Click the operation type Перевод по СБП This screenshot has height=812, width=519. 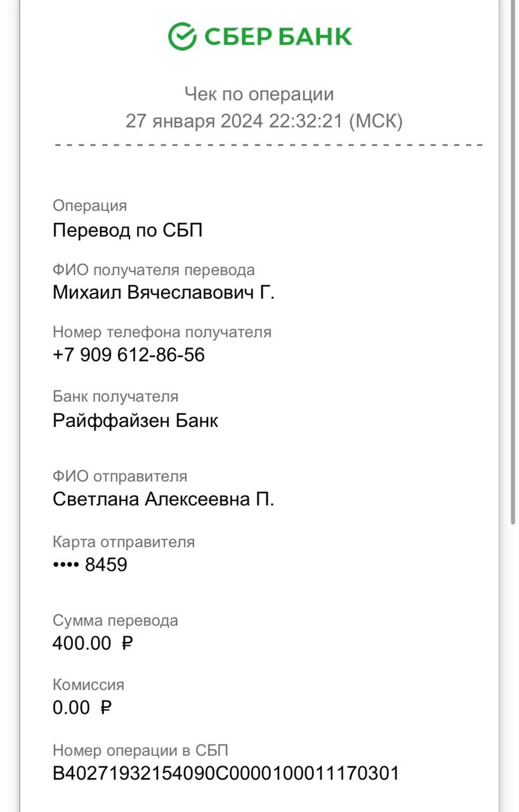pos(128,230)
